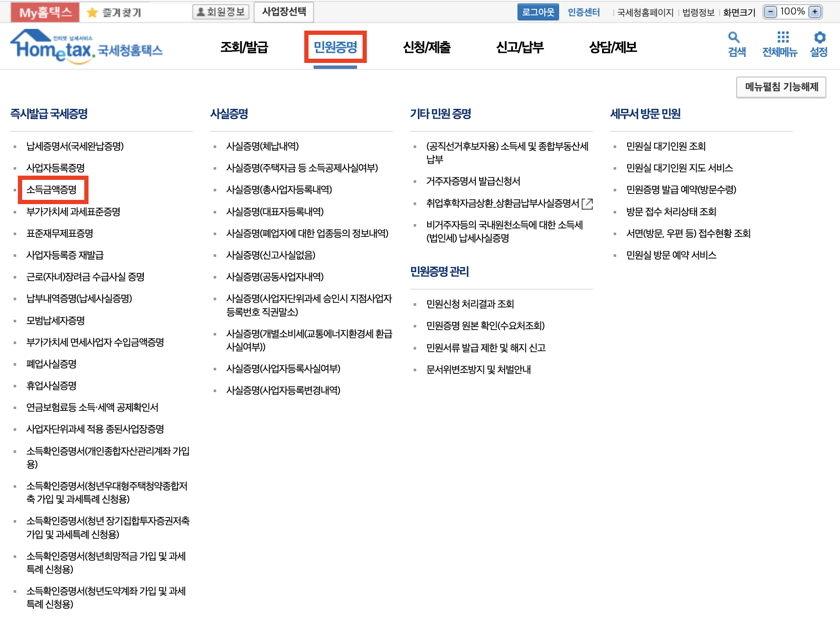
Task: Select 사업장선택 button
Action: click(x=284, y=12)
